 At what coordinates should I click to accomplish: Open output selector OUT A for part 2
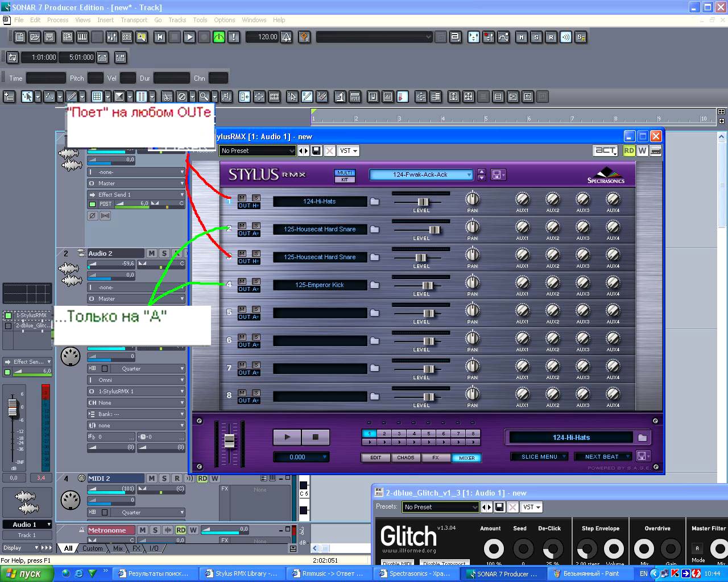pyautogui.click(x=249, y=234)
